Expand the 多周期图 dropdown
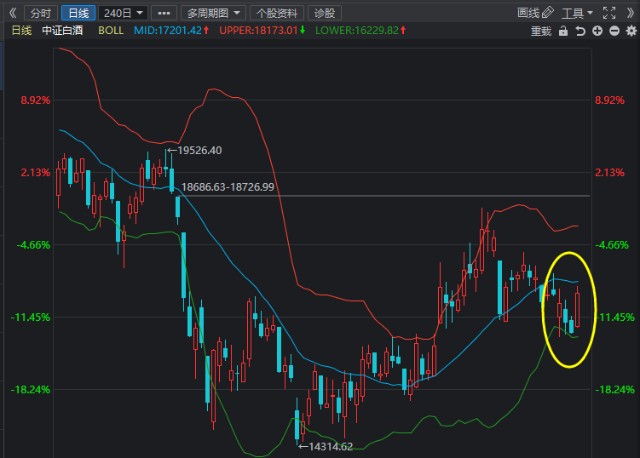 click(x=213, y=13)
